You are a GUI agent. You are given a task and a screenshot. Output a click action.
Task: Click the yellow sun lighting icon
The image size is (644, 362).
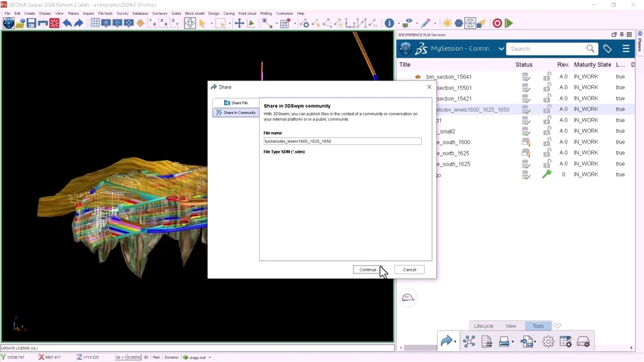pos(447,23)
